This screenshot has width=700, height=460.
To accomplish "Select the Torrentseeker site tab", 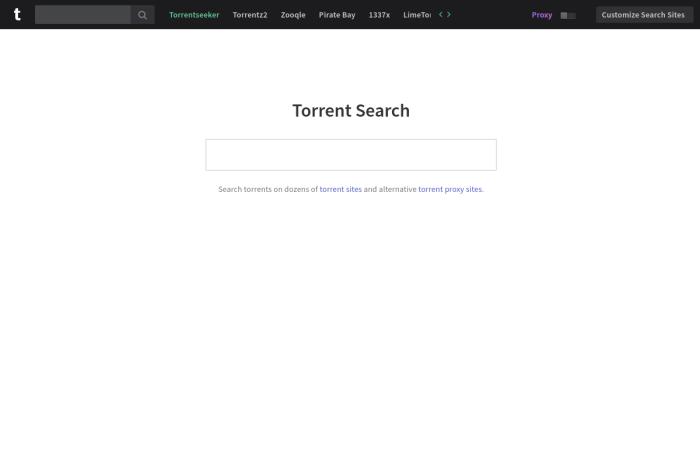I will coord(194,15).
